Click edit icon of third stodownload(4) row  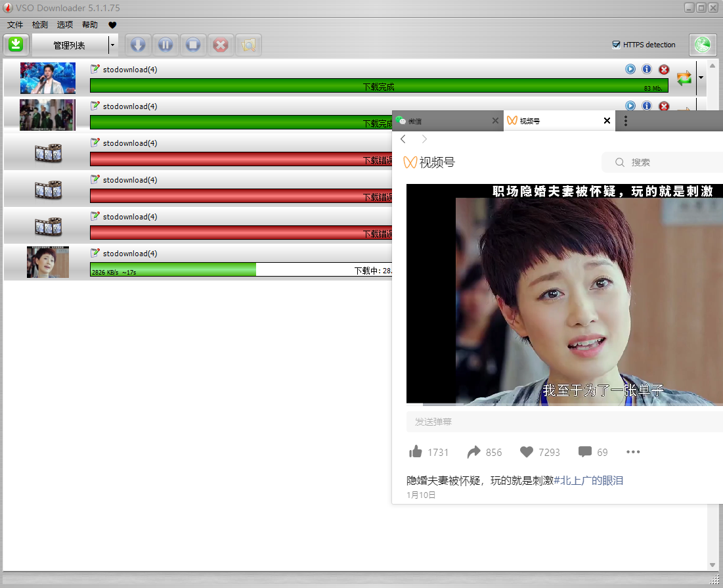(95, 143)
